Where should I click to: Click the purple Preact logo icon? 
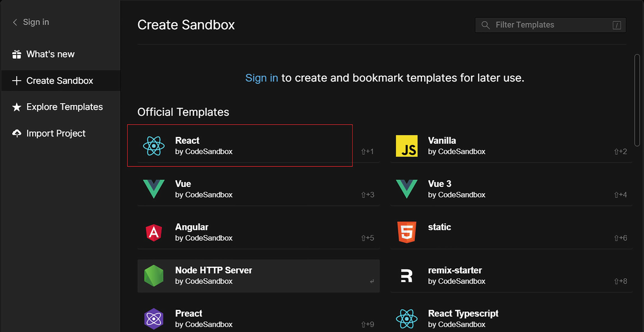[x=153, y=319]
